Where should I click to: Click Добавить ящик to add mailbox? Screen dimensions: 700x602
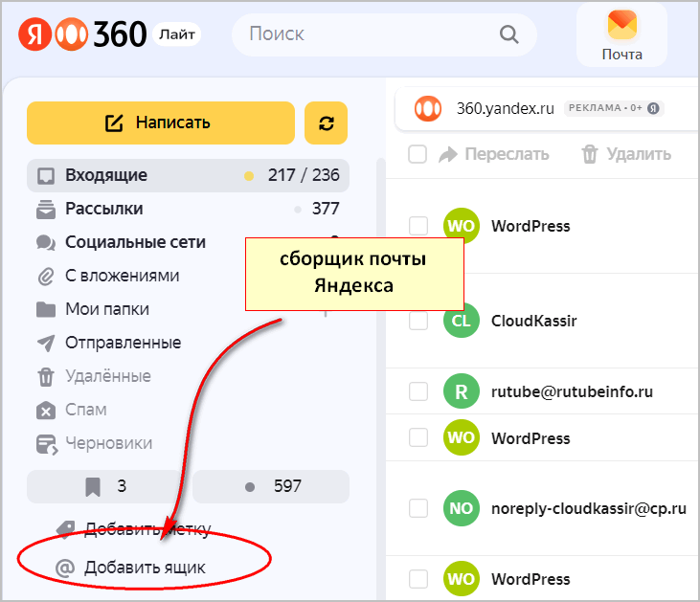point(146,568)
